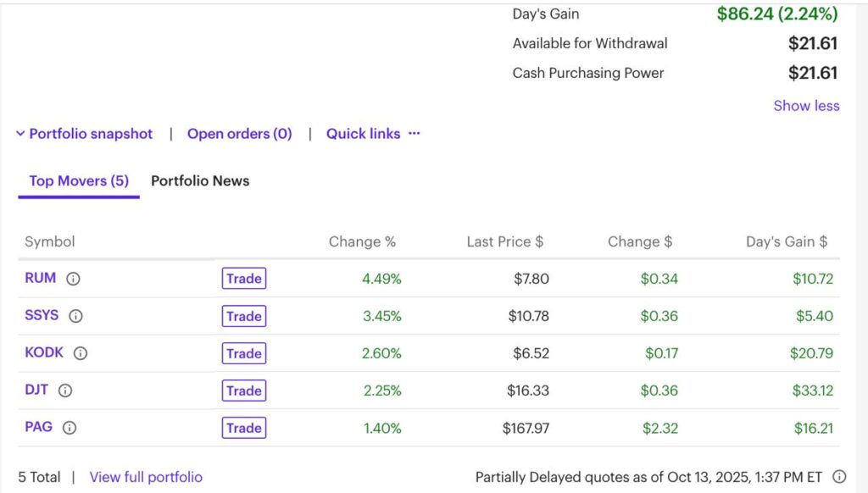Switch to the Portfolio News tab
The image size is (868, 493).
(200, 180)
